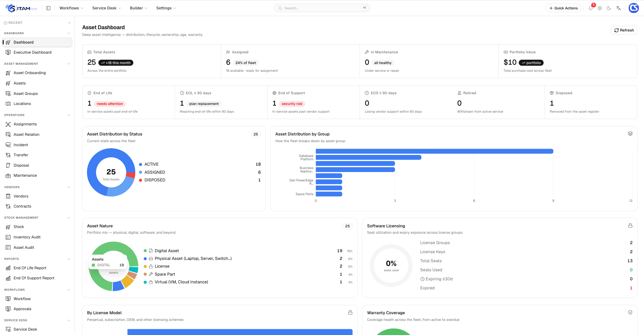Click the layers icon in Group chart
The width and height of the screenshot is (644, 335).
click(630, 133)
